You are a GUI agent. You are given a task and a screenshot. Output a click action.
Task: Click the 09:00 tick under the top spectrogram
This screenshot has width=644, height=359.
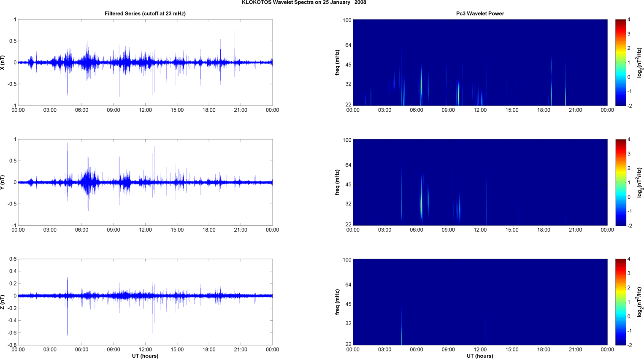pos(448,110)
